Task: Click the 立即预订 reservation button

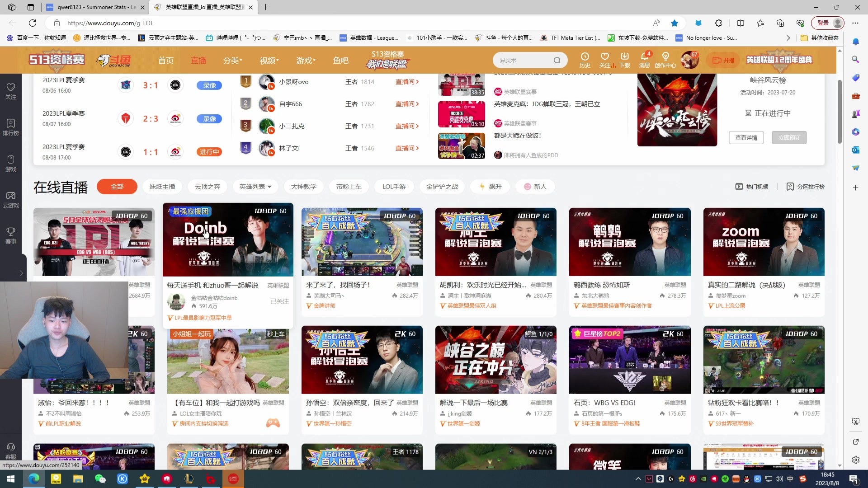Action: tap(788, 137)
